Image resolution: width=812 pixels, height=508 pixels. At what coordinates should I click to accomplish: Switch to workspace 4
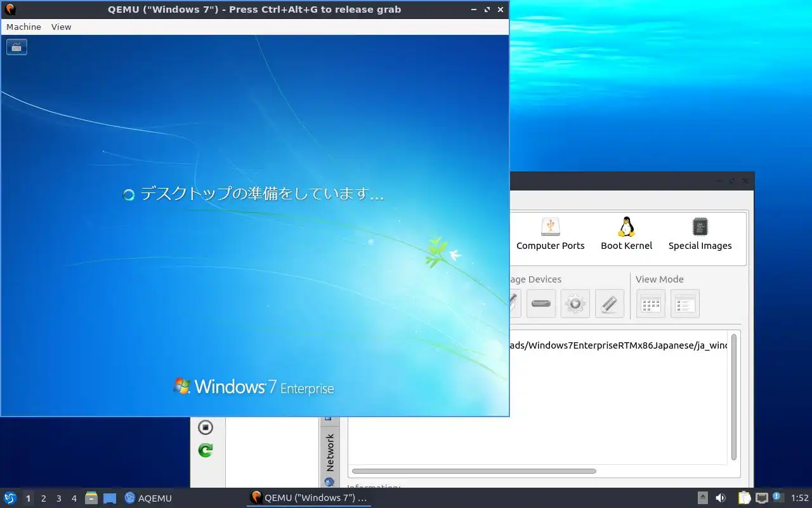pos(74,498)
